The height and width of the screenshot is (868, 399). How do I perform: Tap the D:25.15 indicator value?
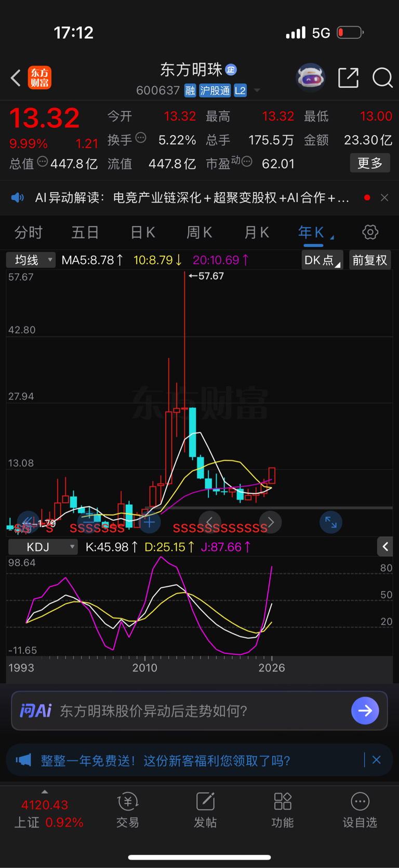170,547
